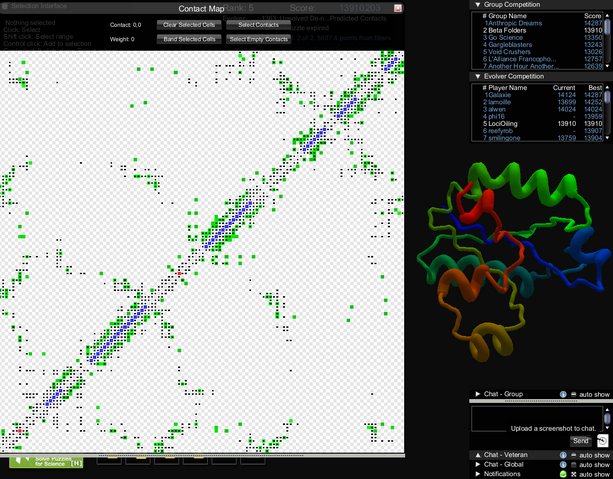The width and height of the screenshot is (613, 479).
Task: Click Solve Puzzles for Science button
Action: 46,461
